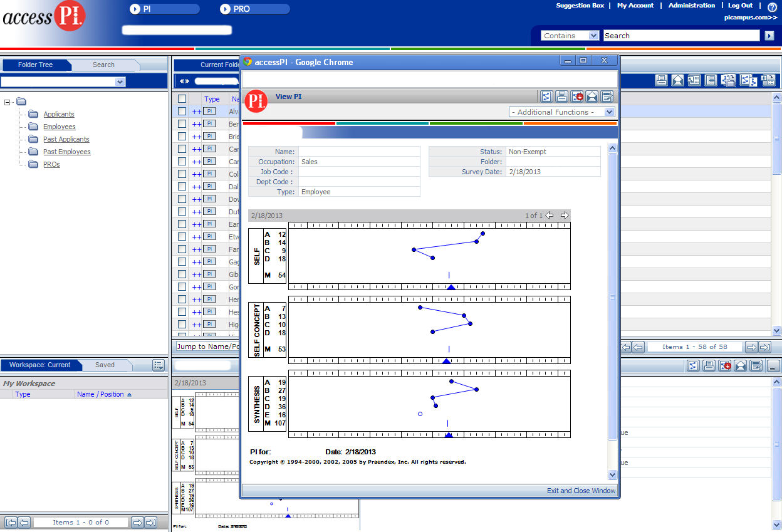Click the move patterns to folder icon
The height and width of the screenshot is (532, 782).
click(x=728, y=80)
